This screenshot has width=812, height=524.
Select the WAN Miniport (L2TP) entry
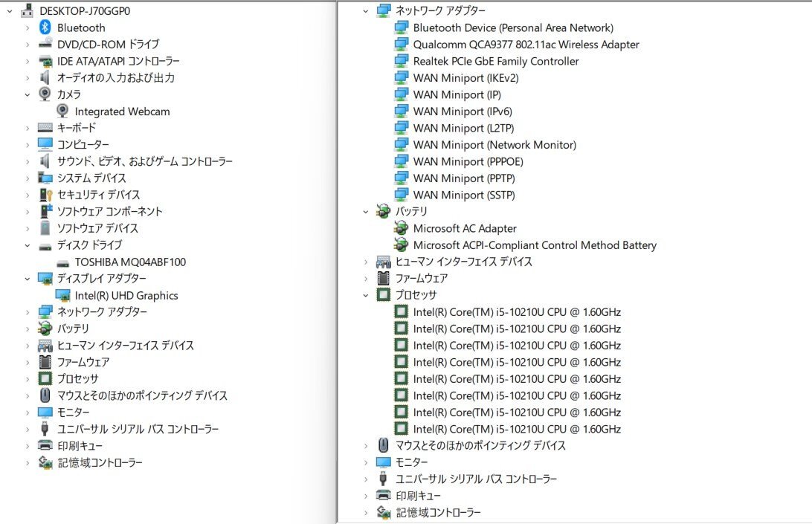coord(463,128)
